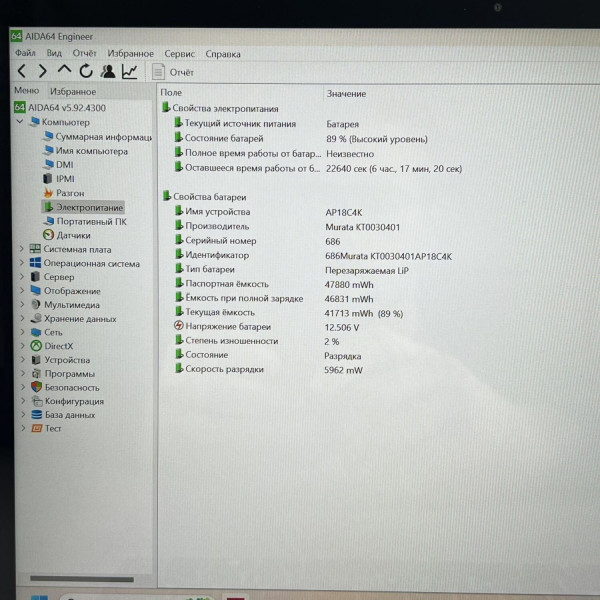Click the Устройства devices icon
Screen dimensions: 600x600
pyautogui.click(x=36, y=360)
